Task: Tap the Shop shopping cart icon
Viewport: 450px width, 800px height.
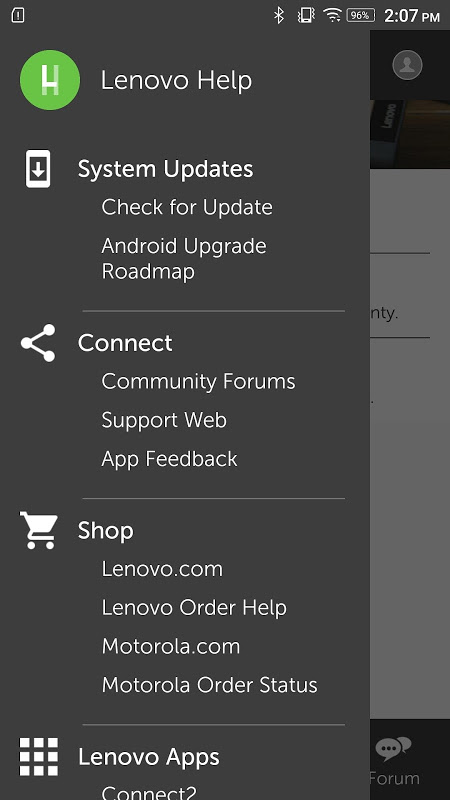Action: coord(39,531)
